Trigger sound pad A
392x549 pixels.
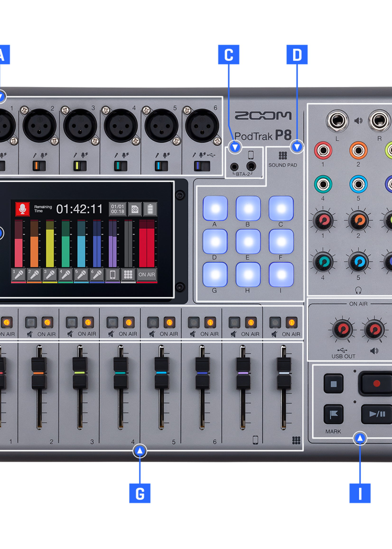(215, 208)
